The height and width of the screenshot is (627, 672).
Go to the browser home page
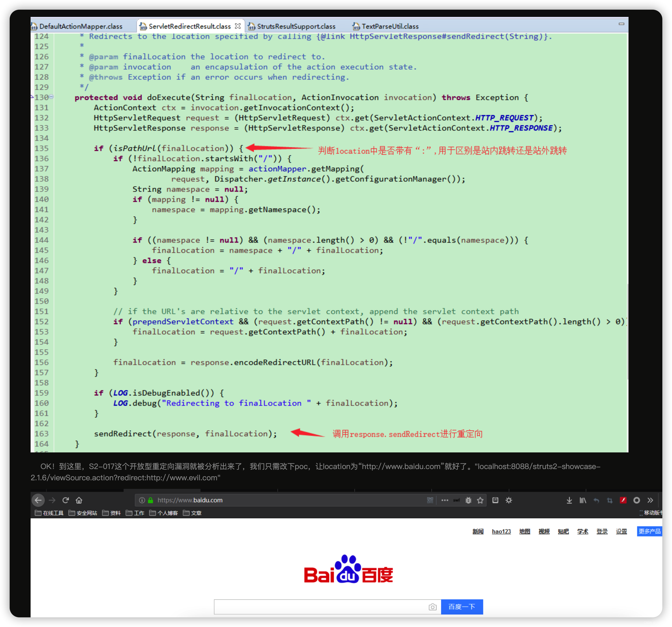(79, 500)
